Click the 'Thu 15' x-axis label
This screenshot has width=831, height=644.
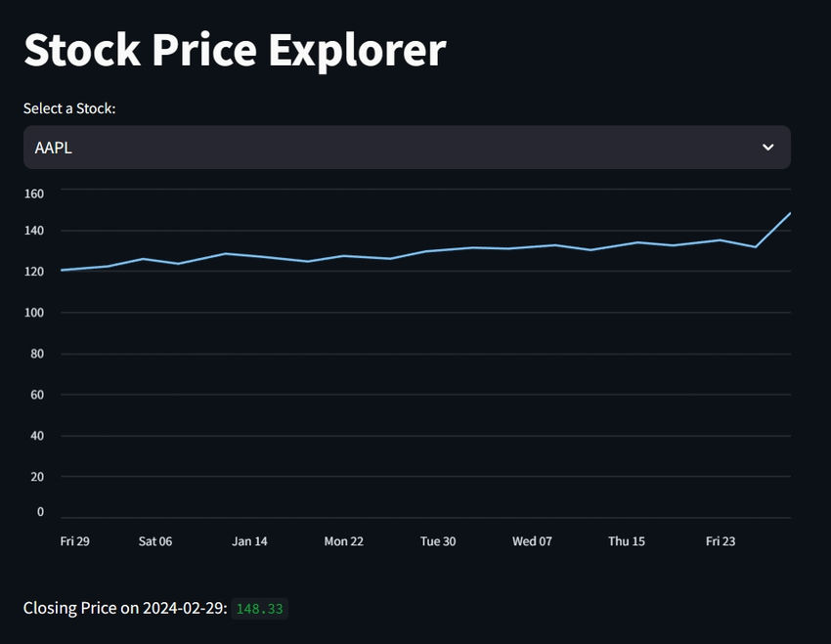pos(626,541)
